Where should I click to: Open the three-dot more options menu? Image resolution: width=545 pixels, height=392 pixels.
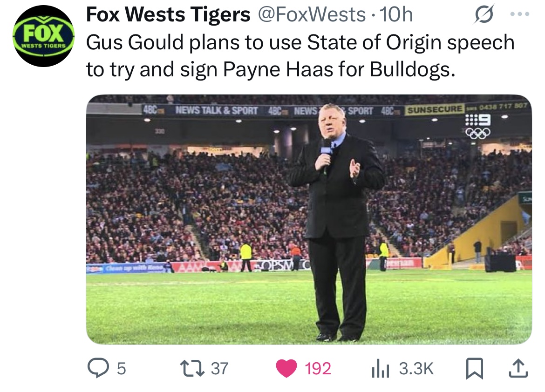[x=520, y=14]
